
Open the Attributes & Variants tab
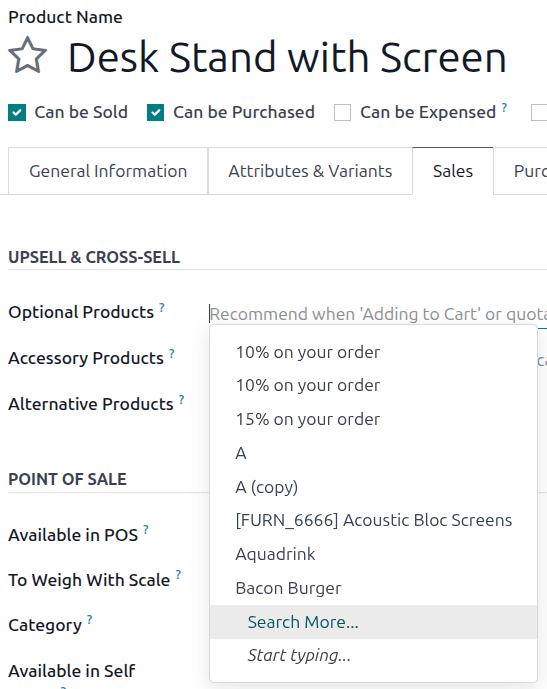coord(310,171)
